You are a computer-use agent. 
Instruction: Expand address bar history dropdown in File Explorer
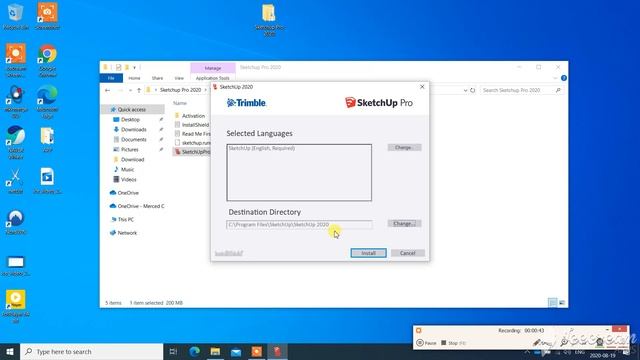click(x=465, y=90)
